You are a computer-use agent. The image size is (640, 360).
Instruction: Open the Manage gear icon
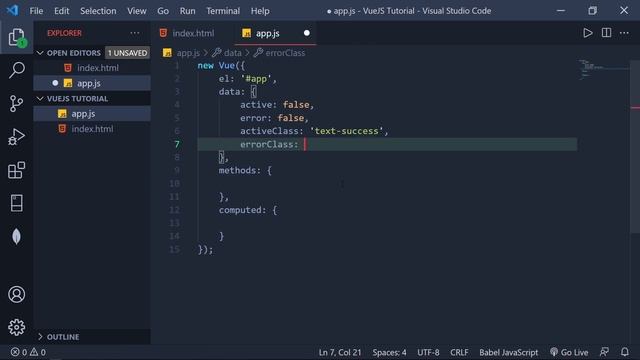point(16,327)
